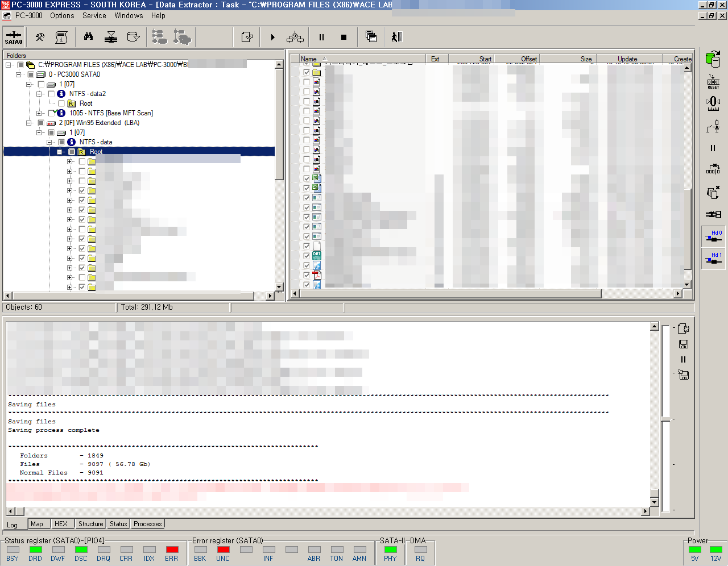The width and height of the screenshot is (728, 566).
Task: Expand the 1005 - NTFS [Base MFT Scan] node
Action: click(39, 113)
